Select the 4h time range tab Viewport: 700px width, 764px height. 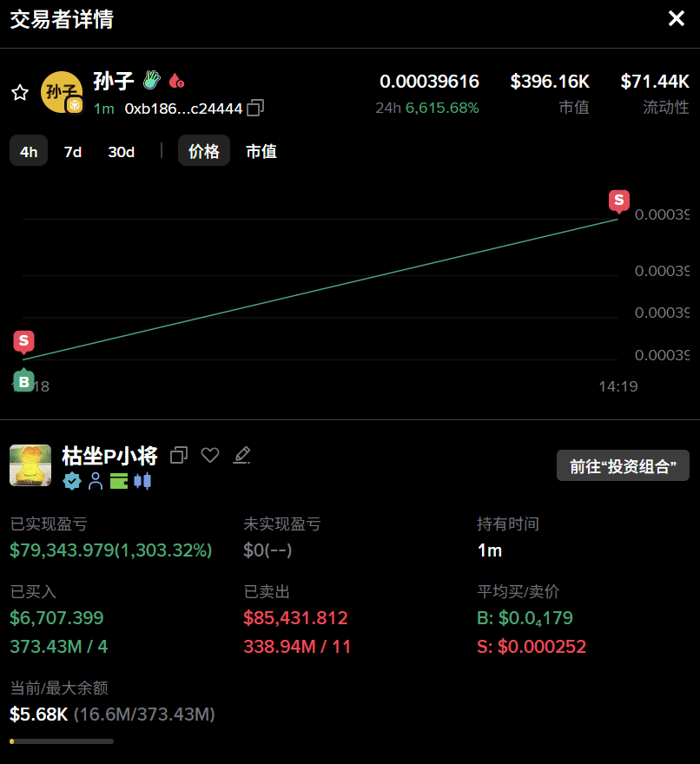coord(29,152)
